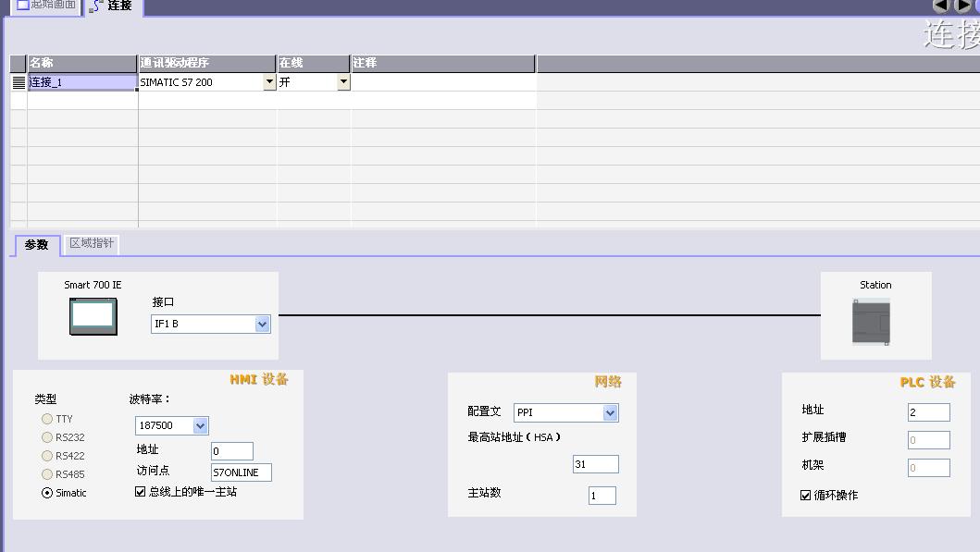Screen dimensions: 980x552
Task: Switch to the 起始画面 tab
Action: pos(46,6)
